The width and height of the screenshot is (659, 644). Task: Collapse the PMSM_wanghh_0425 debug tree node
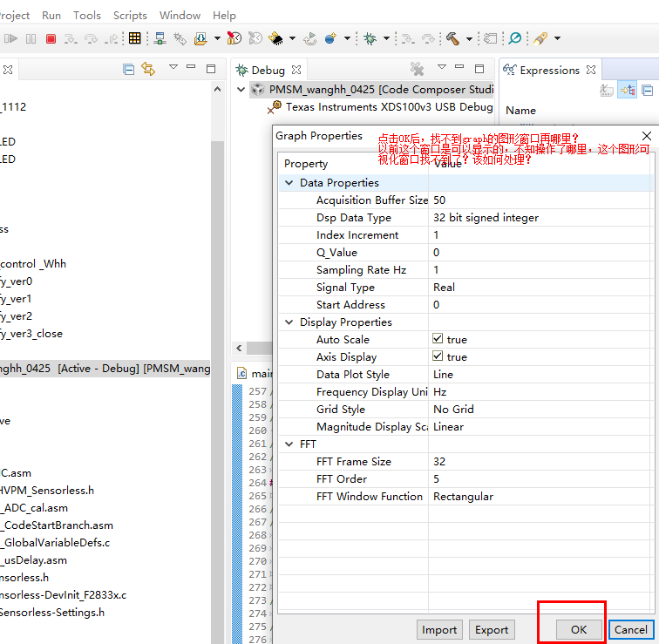click(241, 90)
